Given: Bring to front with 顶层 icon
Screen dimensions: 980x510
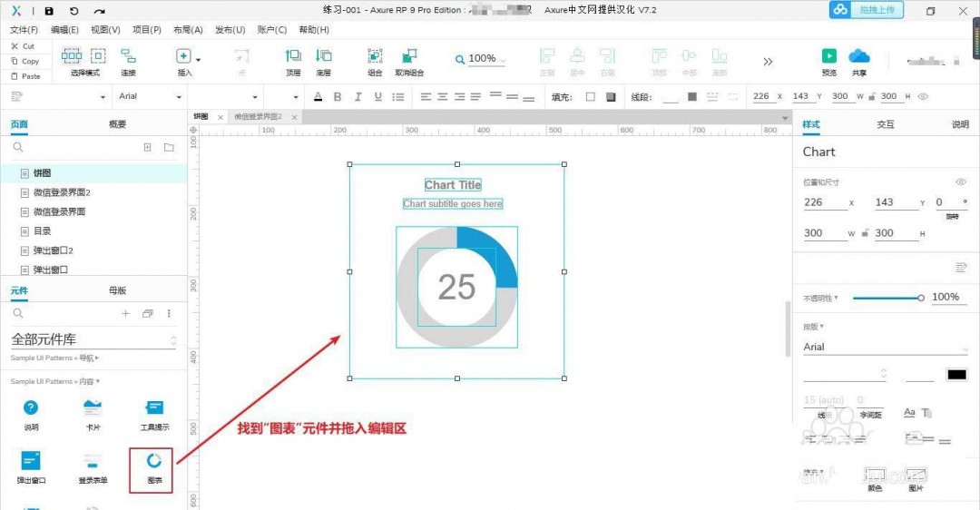Looking at the screenshot, I should pos(293,56).
